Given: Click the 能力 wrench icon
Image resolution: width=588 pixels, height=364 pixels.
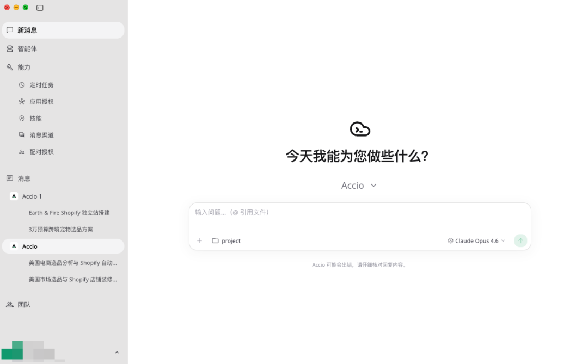Looking at the screenshot, I should (x=10, y=67).
